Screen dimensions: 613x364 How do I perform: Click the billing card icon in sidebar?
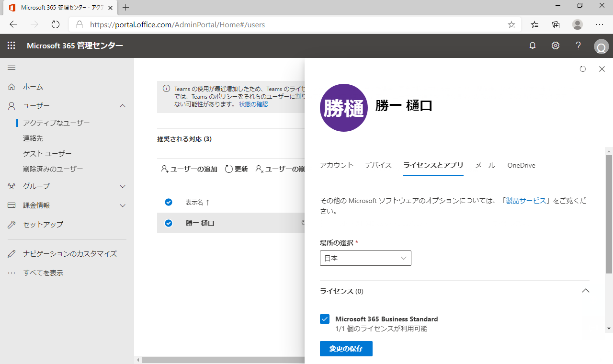coord(11,205)
